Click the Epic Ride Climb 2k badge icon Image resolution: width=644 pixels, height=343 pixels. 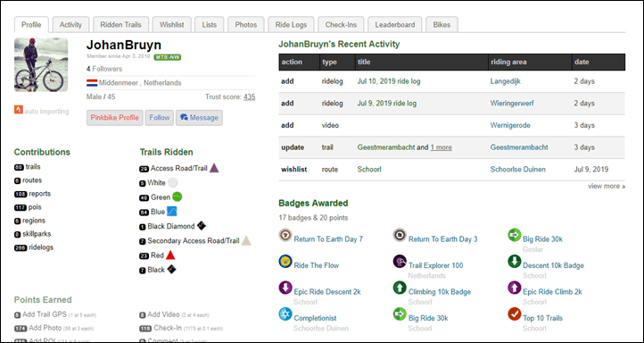pyautogui.click(x=514, y=288)
